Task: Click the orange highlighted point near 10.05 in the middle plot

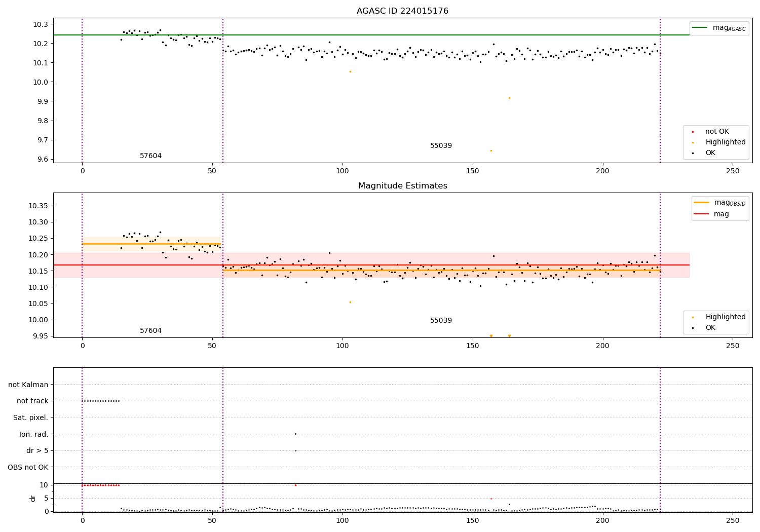Action: [350, 302]
